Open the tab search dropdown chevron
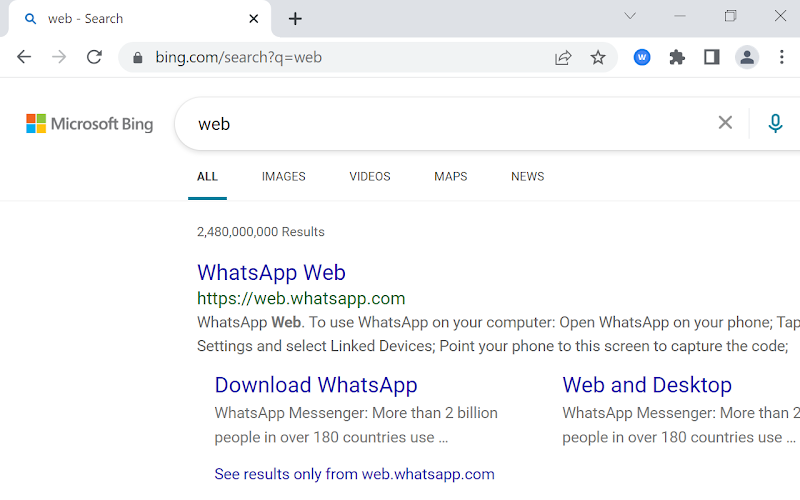Screen dimensions: 800x500 (x=630, y=16)
